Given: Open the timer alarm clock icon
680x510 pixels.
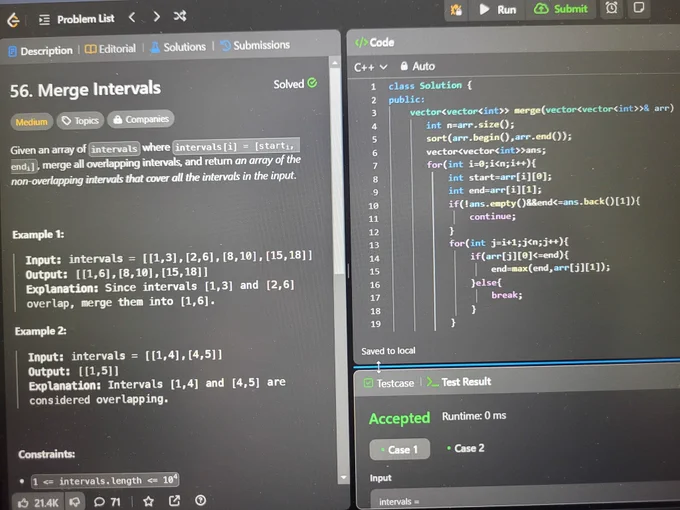Looking at the screenshot, I should coord(611,8).
